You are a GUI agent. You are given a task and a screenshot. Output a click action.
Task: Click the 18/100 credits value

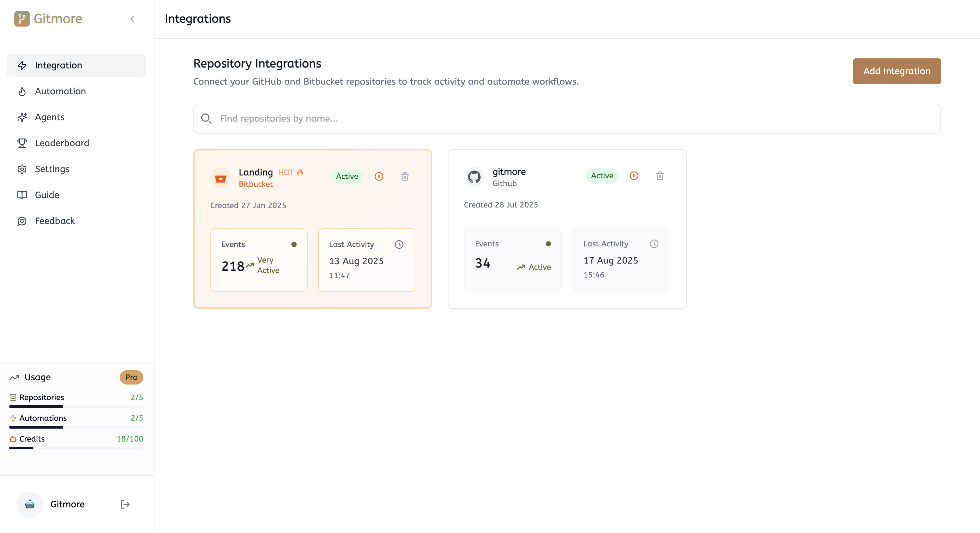click(x=130, y=439)
